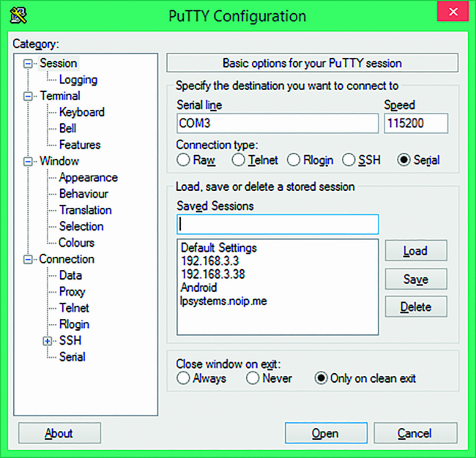Screen dimensions: 476x458
Task: Open the Rlogin category in tree
Action: [x=75, y=325]
